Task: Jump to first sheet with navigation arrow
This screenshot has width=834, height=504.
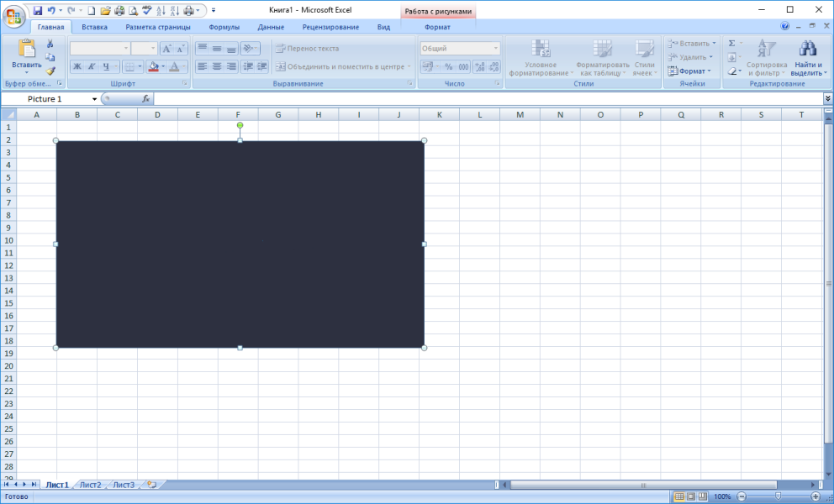Action: pos(7,485)
